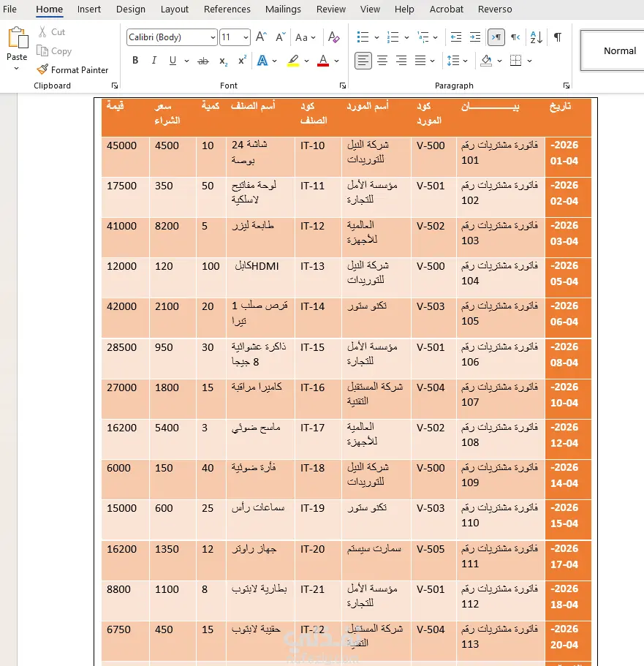
Task: Open the File menu
Action: (x=10, y=9)
